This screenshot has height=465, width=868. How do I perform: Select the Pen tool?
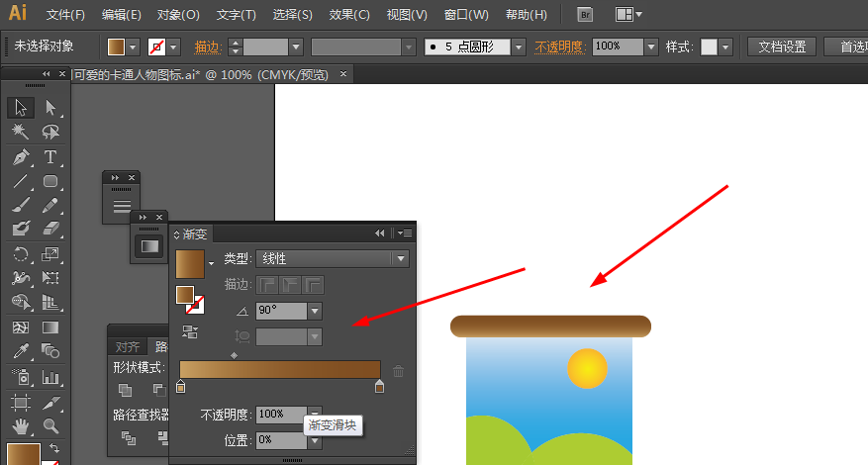[x=21, y=157]
